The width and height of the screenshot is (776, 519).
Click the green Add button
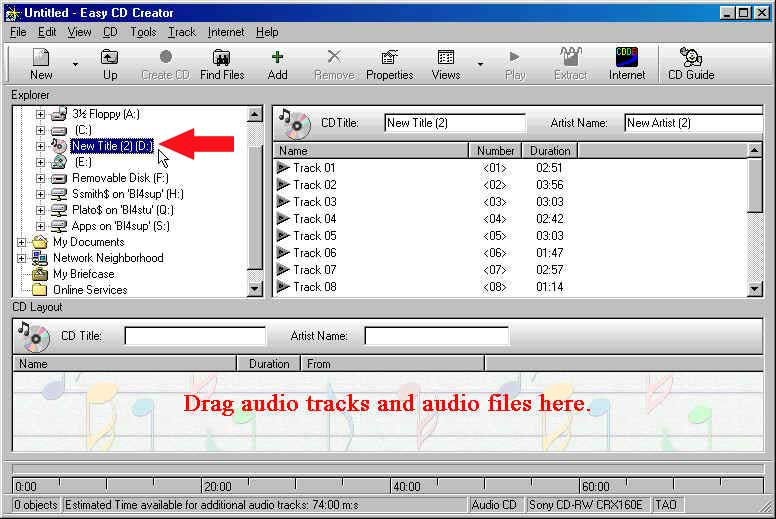coord(277,64)
